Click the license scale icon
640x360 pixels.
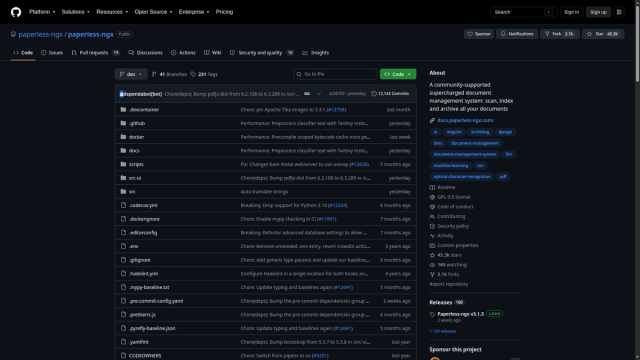432,197
